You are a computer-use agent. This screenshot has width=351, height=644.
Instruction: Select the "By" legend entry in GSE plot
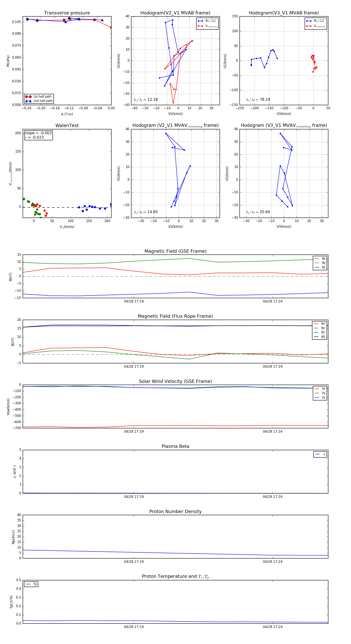[x=320, y=263]
